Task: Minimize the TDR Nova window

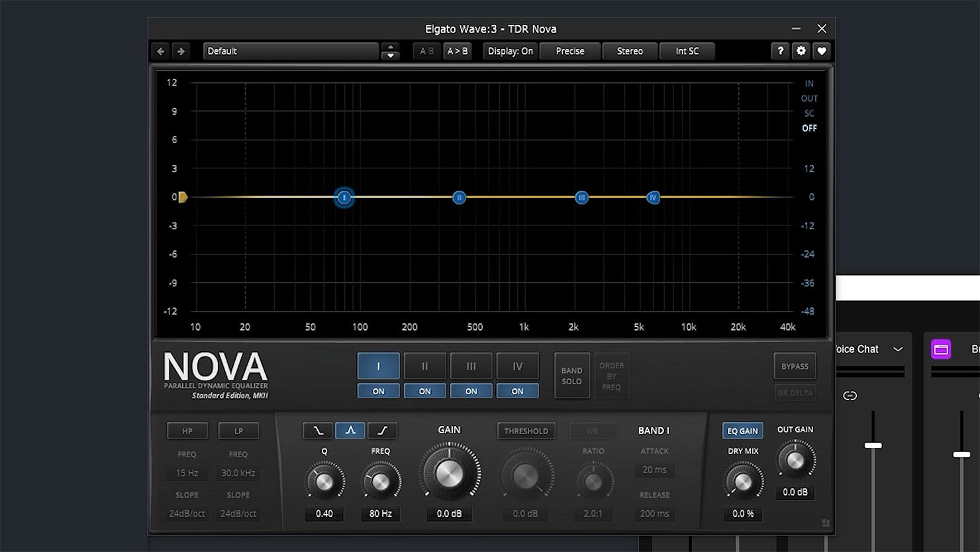Action: click(x=796, y=28)
